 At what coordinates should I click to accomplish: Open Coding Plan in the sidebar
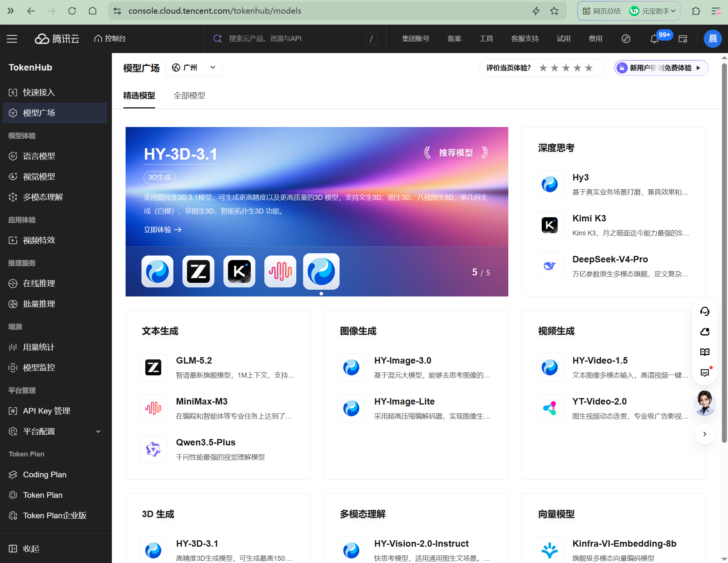[55, 475]
